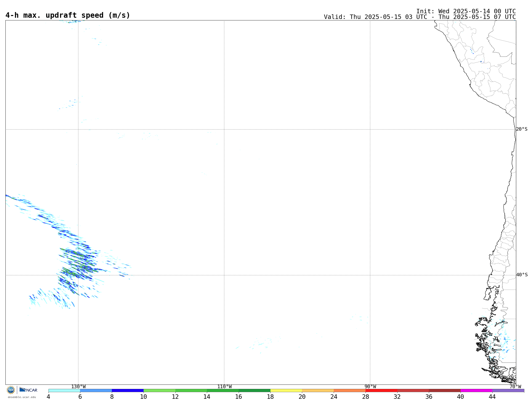Select the green 14-16 colorbar segment

(223, 391)
